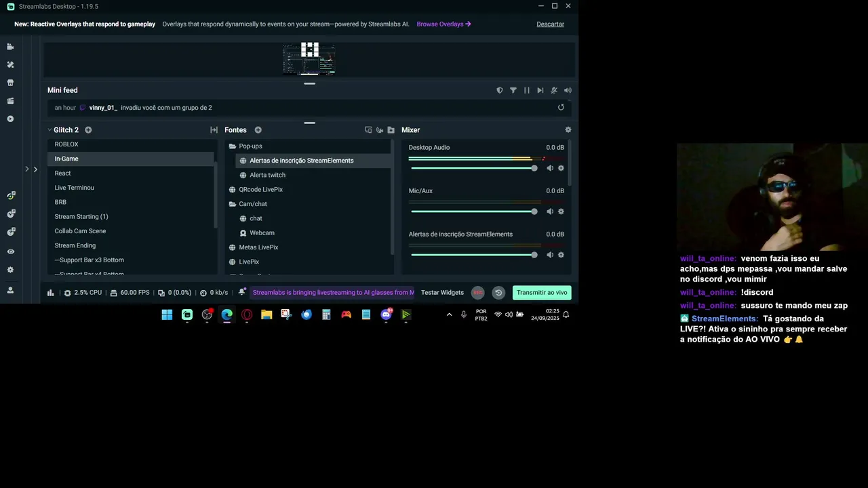Select the Stream Starting (1) scene
This screenshot has width=868, height=488.
[131, 217]
